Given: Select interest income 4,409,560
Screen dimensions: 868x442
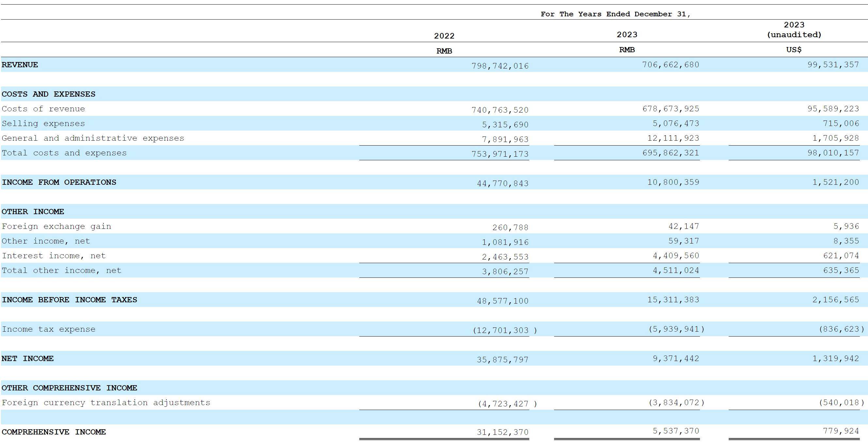Looking at the screenshot, I should pos(676,256).
